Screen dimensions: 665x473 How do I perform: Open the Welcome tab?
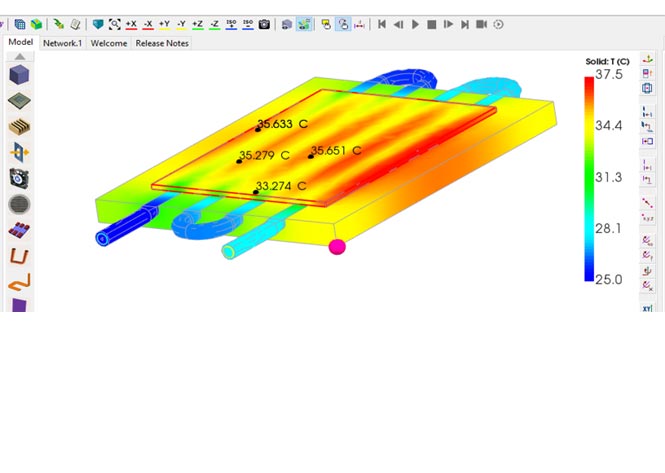(109, 43)
